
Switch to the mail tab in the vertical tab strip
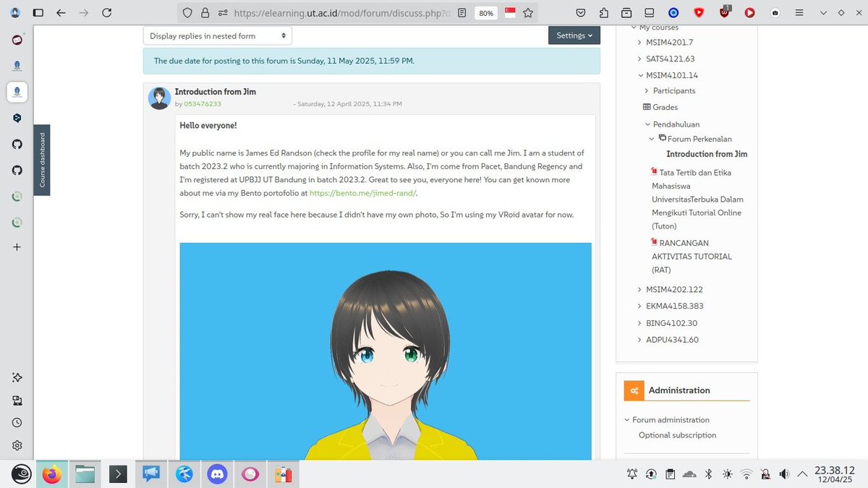point(17,39)
